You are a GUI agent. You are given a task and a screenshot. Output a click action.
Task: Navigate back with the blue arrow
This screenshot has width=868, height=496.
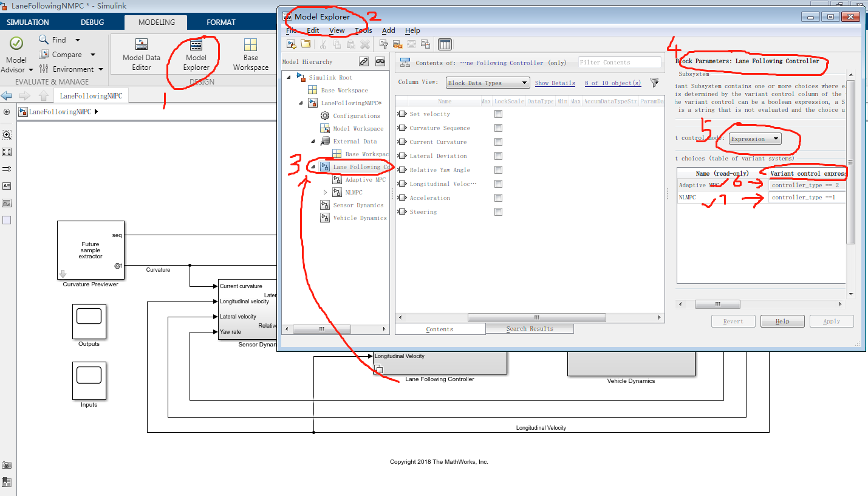click(7, 96)
